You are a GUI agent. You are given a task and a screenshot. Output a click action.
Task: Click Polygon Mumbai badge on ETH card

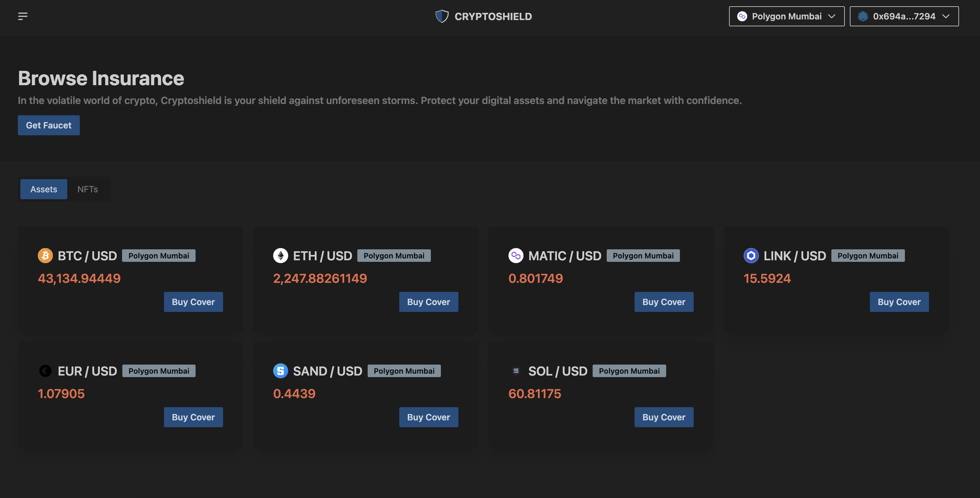[394, 256]
